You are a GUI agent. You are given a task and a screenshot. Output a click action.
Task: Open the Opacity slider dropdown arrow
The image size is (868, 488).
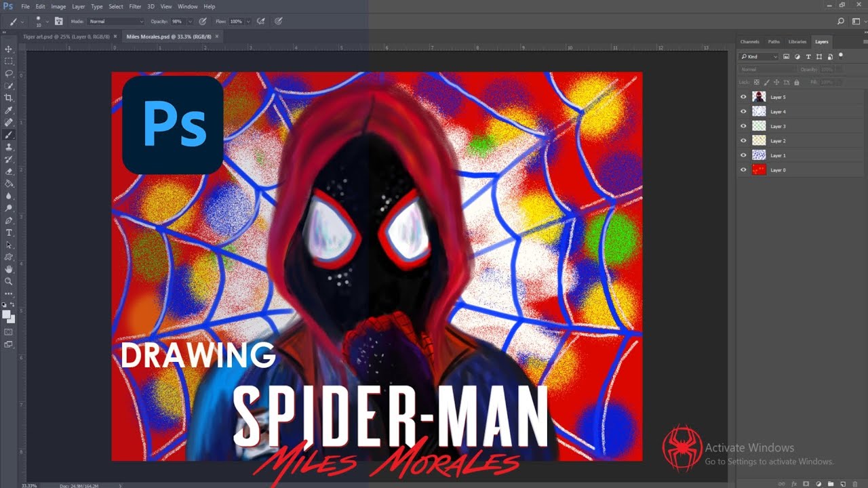coord(189,22)
